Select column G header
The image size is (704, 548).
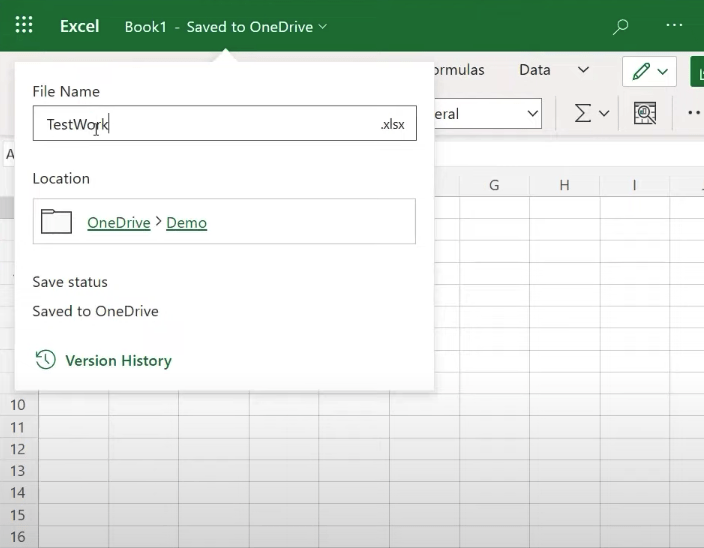click(494, 185)
